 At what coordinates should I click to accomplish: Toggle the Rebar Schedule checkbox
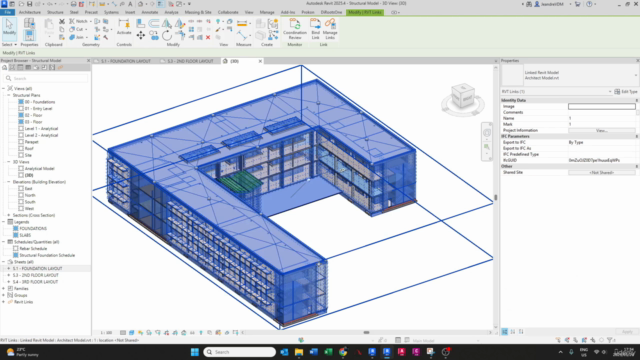click(16, 248)
